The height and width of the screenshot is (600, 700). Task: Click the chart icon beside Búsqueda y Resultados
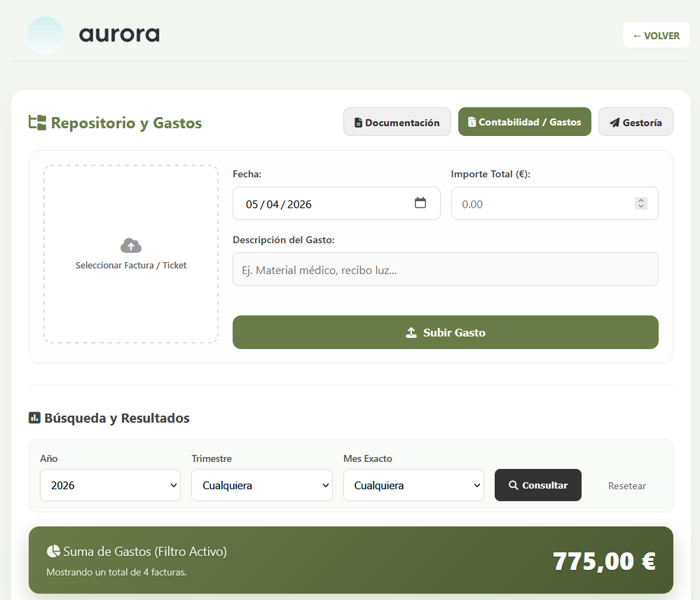pos(34,418)
